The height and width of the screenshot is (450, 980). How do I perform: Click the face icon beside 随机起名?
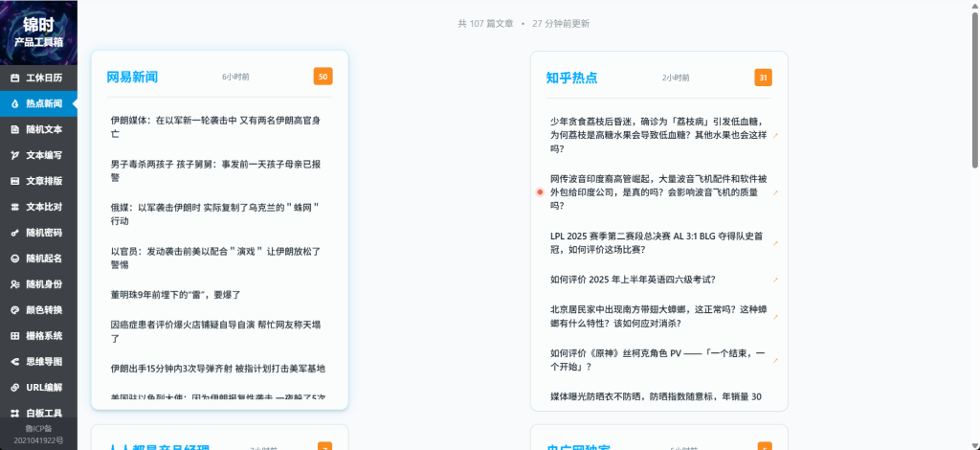point(15,259)
